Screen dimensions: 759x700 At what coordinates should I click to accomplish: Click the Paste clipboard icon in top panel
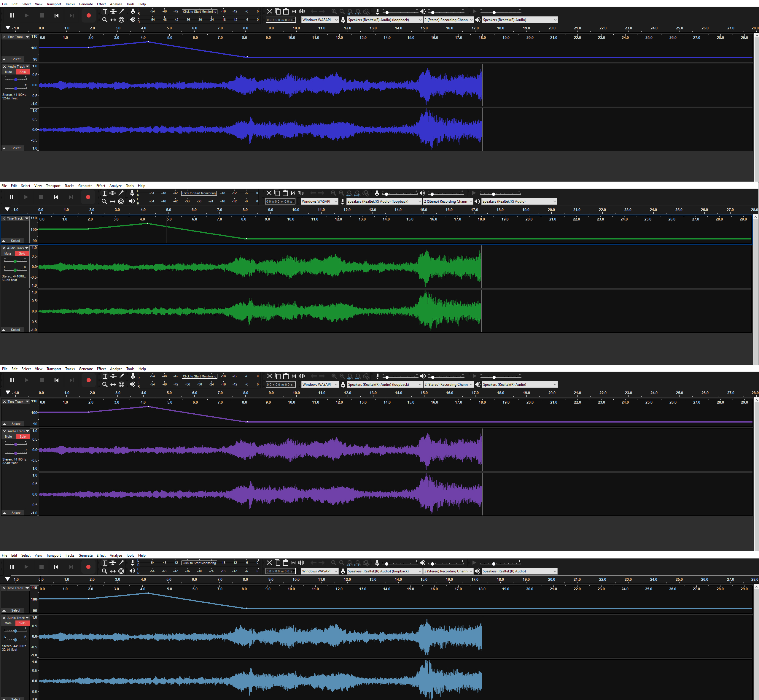(286, 11)
